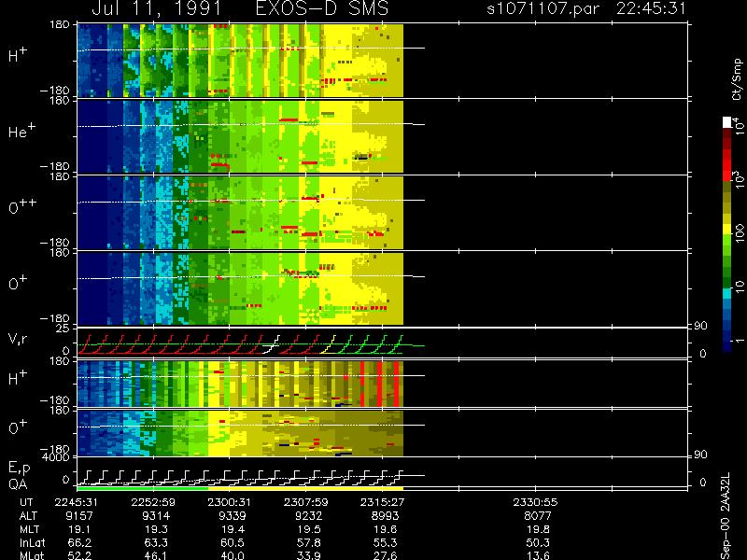Image resolution: width=747 pixels, height=560 pixels.
Task: Click altitude value '9232'
Action: pyautogui.click(x=308, y=516)
